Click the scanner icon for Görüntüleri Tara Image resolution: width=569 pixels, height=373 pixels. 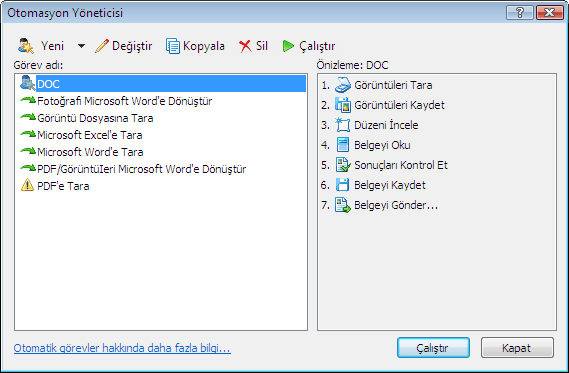point(343,85)
